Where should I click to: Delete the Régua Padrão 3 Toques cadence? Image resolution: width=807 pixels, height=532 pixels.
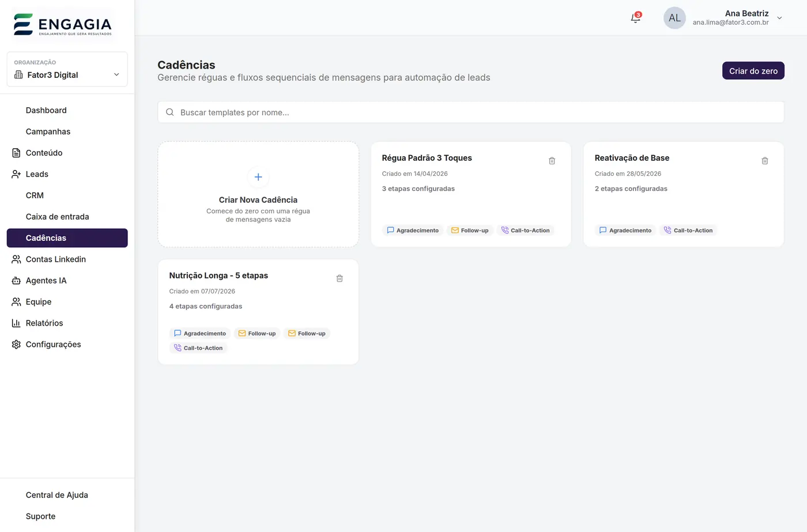point(552,161)
